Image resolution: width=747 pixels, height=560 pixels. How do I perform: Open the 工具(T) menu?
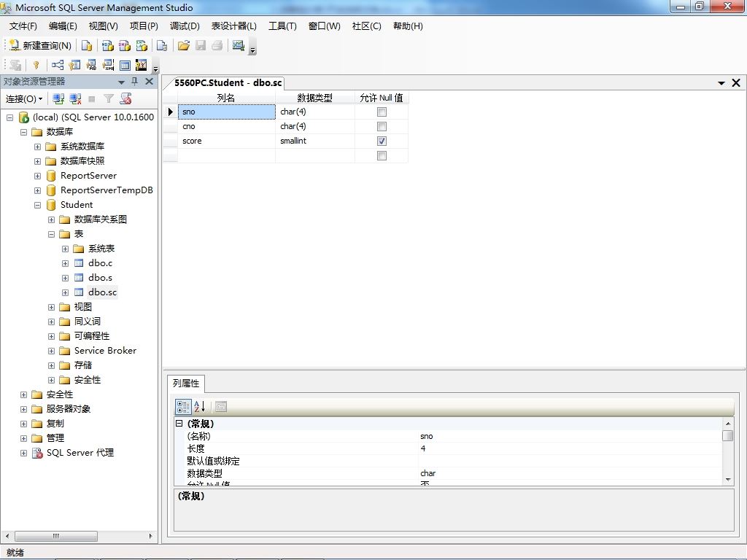(x=282, y=26)
